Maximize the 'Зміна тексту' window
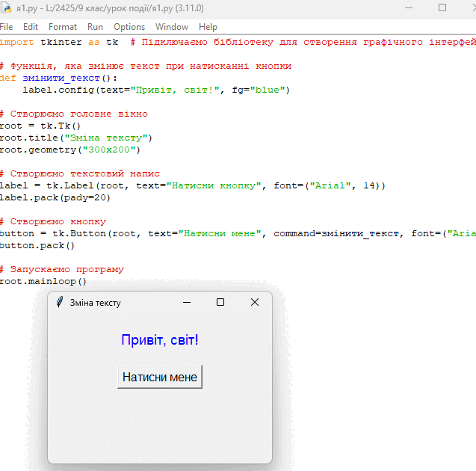The image size is (476, 471). (220, 302)
